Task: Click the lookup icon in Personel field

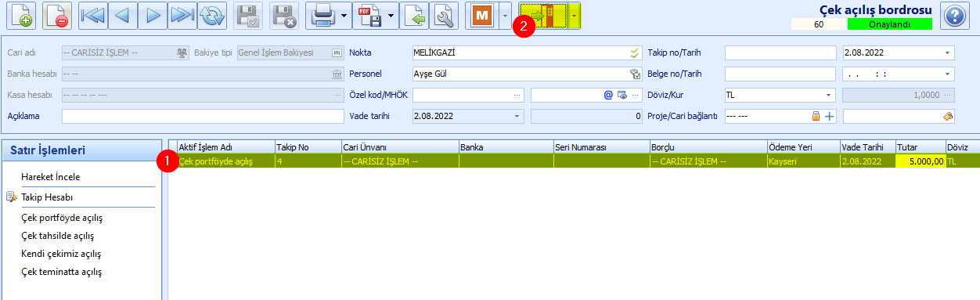Action: tap(635, 74)
